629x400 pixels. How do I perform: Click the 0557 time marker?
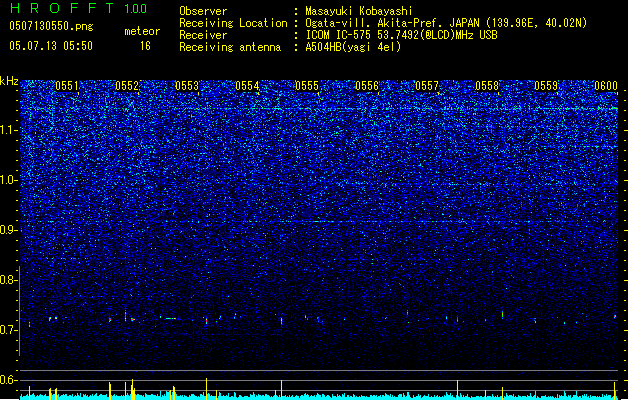point(427,86)
